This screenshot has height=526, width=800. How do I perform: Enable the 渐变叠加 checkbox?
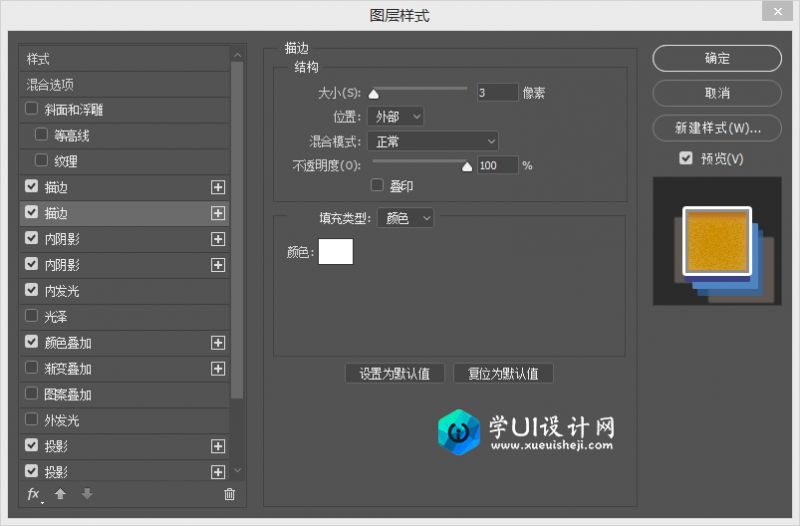coord(32,367)
